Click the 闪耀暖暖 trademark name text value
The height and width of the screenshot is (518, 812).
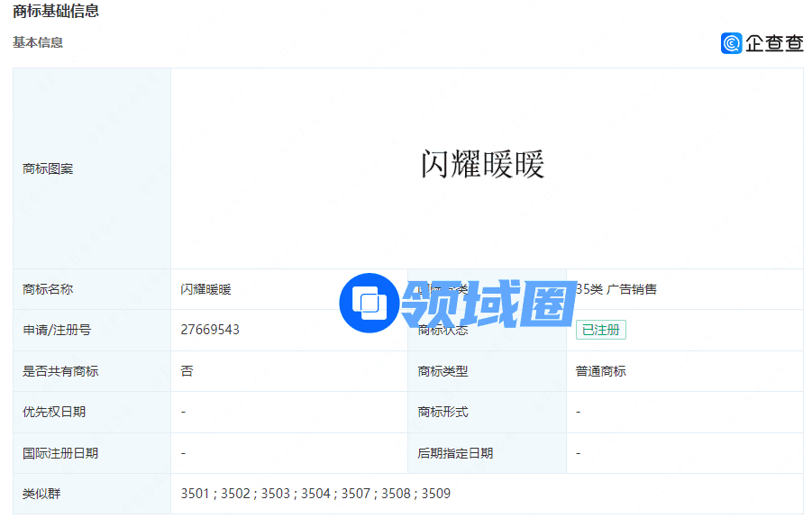(205, 289)
